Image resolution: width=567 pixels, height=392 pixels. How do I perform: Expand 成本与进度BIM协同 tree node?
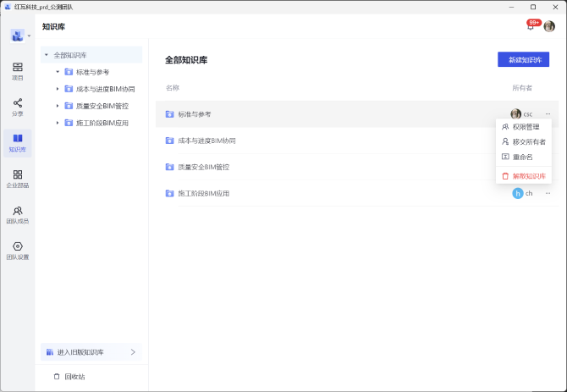point(58,89)
